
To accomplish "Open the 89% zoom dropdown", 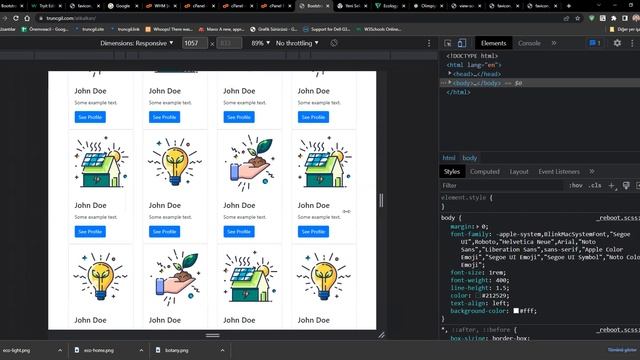I will 260,43.
